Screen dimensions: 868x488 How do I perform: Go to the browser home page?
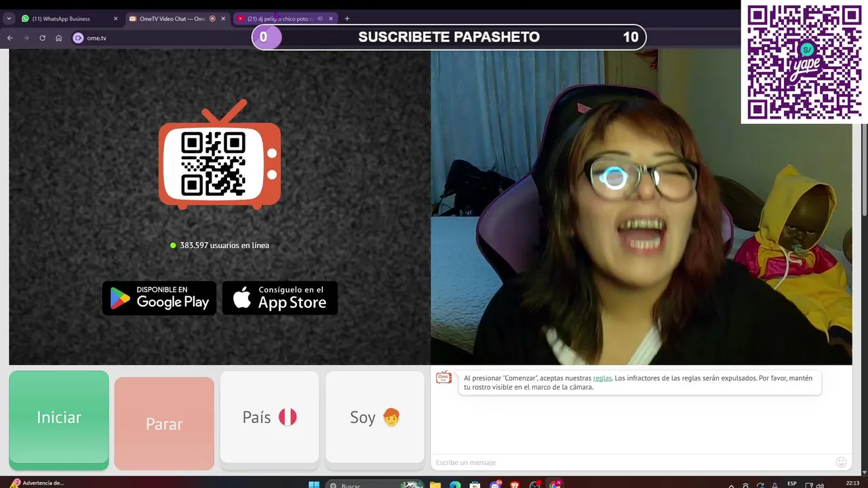click(58, 38)
